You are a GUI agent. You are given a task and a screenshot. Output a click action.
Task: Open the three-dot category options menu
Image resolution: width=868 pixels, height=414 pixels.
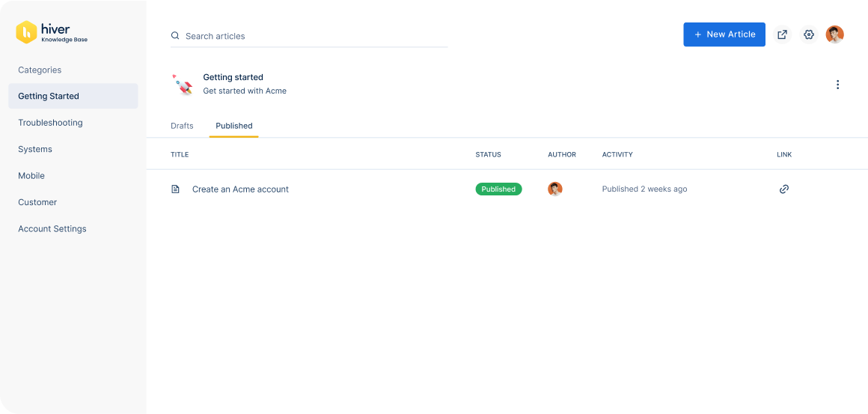point(837,85)
